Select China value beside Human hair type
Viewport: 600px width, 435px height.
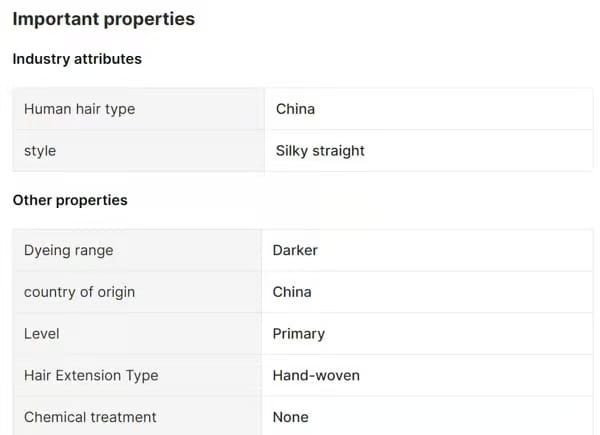[295, 109]
